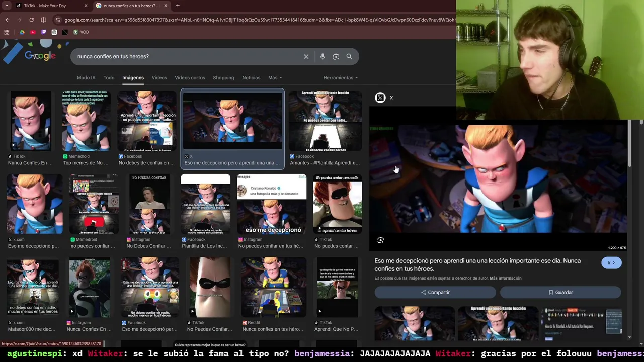Image resolution: width=644 pixels, height=362 pixels.
Task: Close the TikTok browser tab
Action: [x=86, y=6]
